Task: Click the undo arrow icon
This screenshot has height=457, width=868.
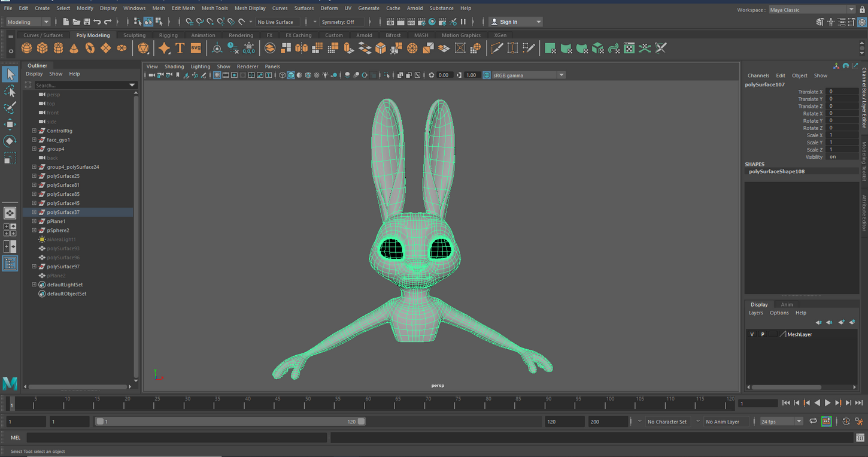Action: [x=98, y=22]
